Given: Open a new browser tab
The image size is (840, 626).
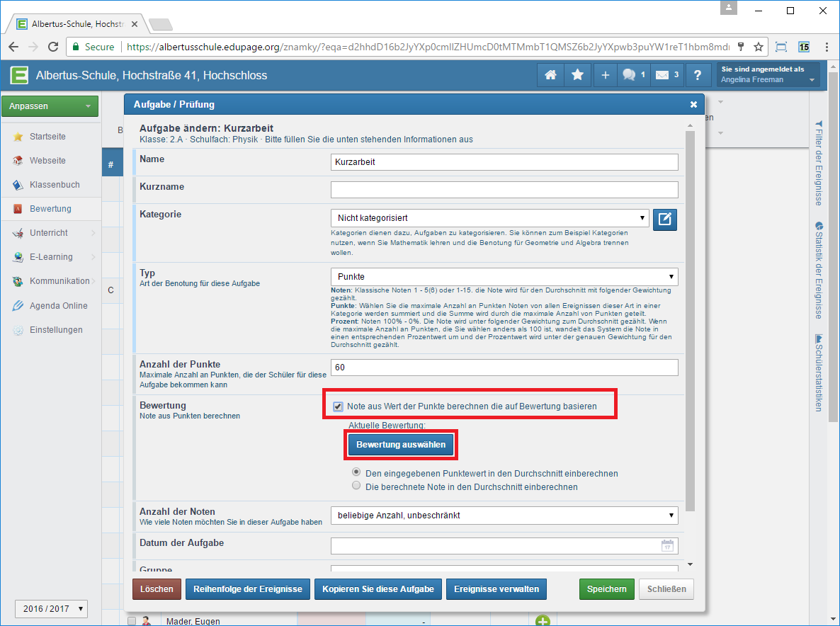Looking at the screenshot, I should (x=160, y=25).
